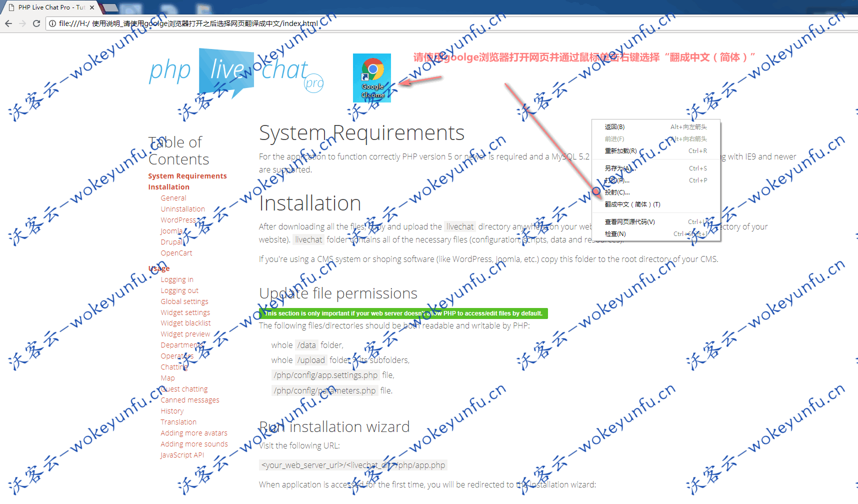Reload the page with the refresh icon

tap(36, 23)
